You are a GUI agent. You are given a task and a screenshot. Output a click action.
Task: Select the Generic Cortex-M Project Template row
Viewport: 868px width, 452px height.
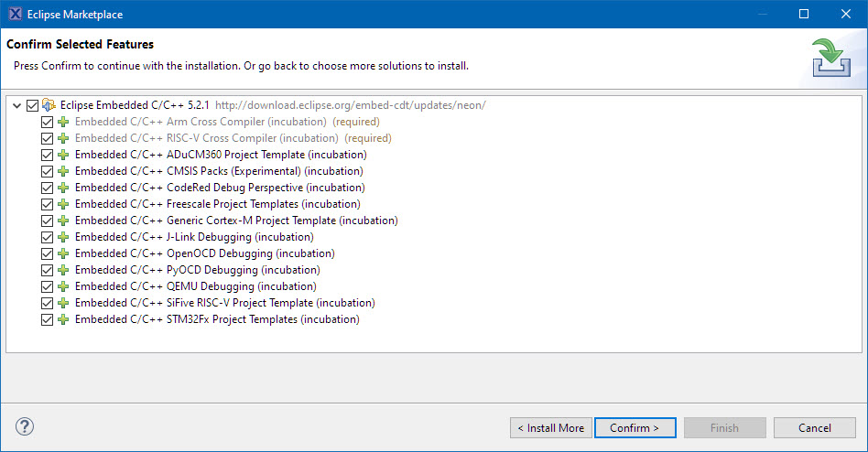click(x=236, y=221)
